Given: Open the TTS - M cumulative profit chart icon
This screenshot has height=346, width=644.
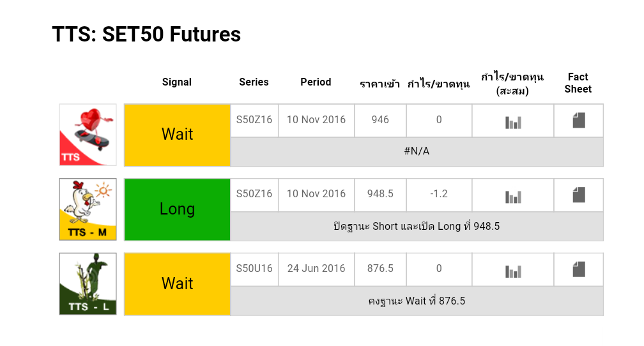Looking at the screenshot, I should pyautogui.click(x=513, y=197).
